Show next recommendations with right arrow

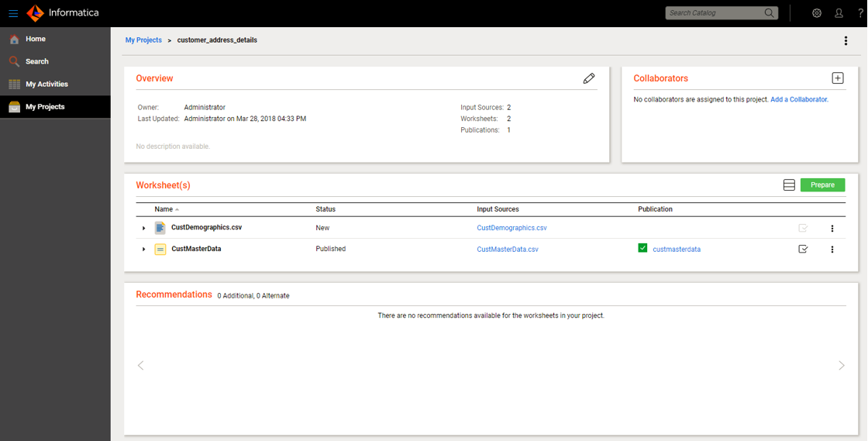click(x=842, y=365)
